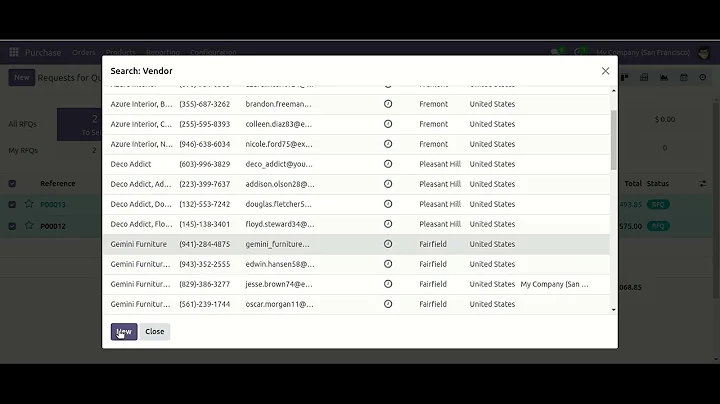Open the activities clock icon in navbar

(579, 52)
